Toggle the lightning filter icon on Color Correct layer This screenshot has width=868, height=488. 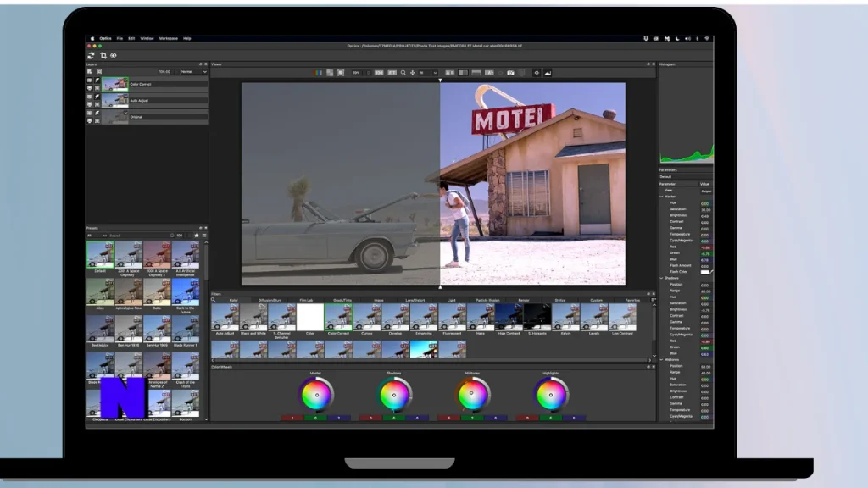97,80
